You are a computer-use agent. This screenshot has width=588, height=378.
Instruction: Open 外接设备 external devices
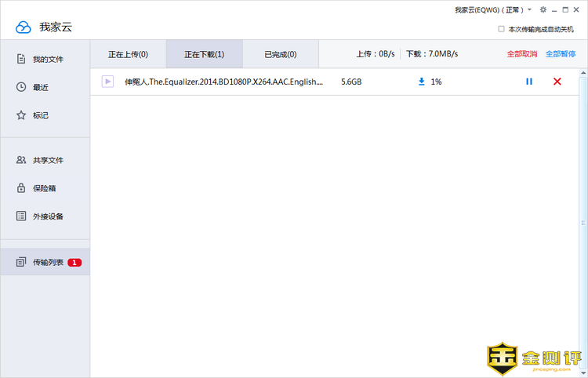[x=47, y=216]
